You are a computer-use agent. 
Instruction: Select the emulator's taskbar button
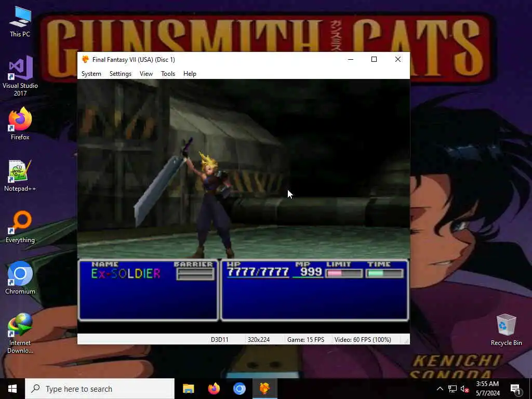(x=264, y=389)
